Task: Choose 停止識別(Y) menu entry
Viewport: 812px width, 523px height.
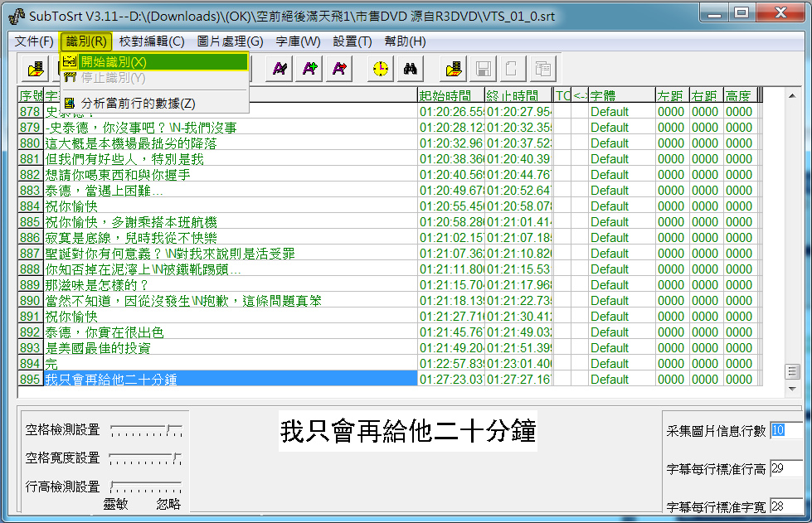Action: point(154,78)
